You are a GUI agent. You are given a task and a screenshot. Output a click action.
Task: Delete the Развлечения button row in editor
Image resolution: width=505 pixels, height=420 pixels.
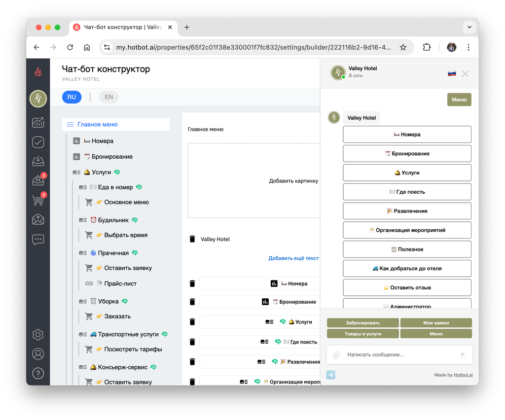[x=192, y=362]
